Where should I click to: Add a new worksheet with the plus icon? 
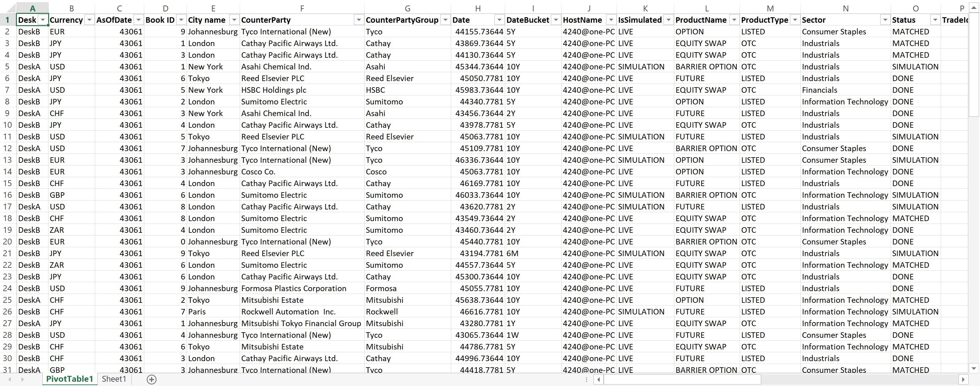coord(151,379)
